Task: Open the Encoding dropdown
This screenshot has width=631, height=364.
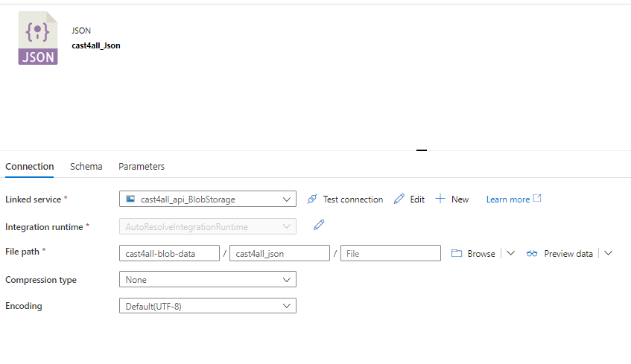Action: (x=208, y=306)
